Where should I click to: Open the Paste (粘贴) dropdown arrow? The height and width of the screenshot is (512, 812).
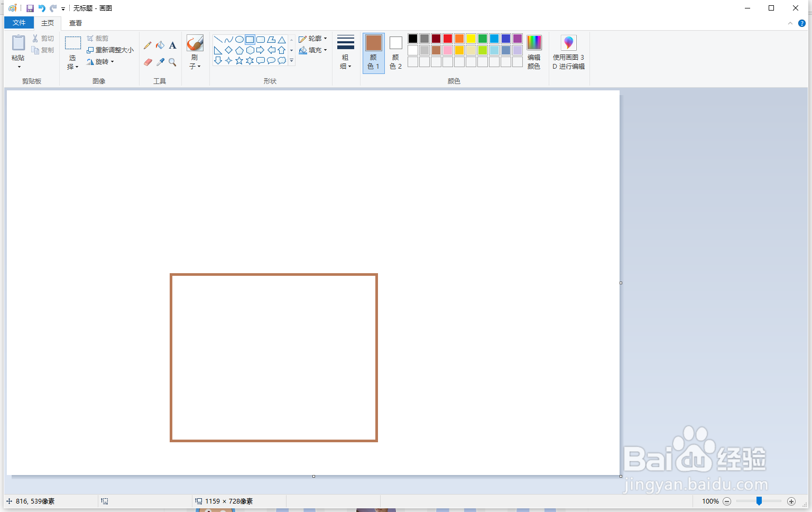19,67
